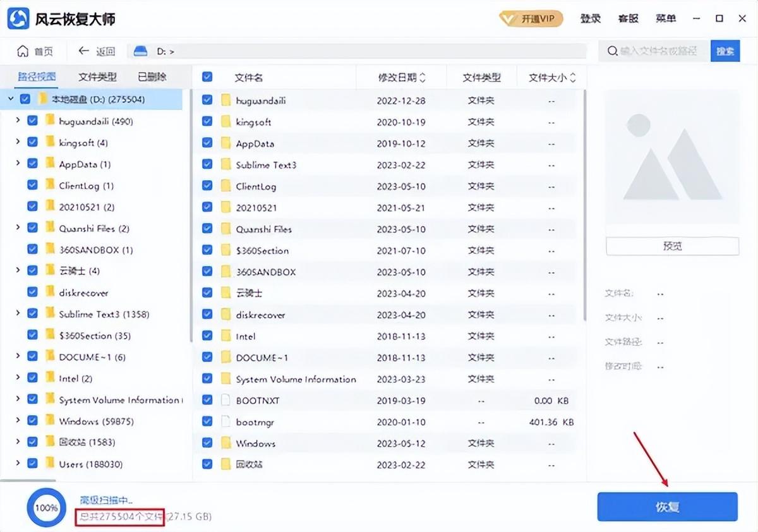Click the image preview placeholder
758x532 pixels.
pyautogui.click(x=672, y=157)
